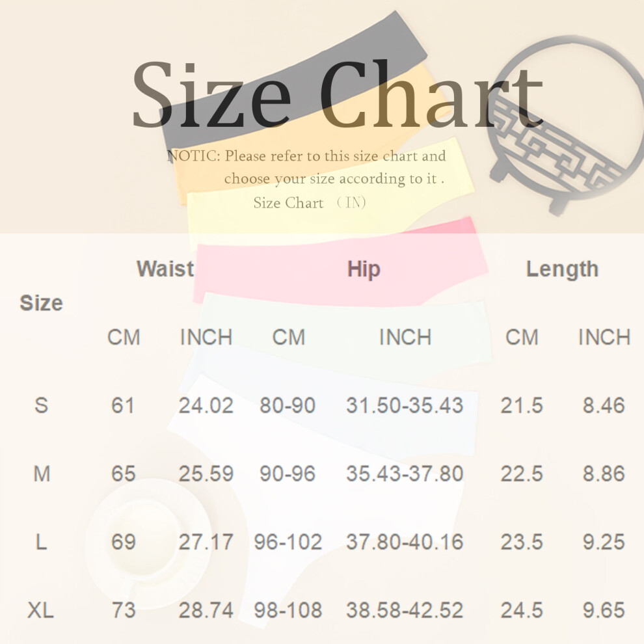Click the waist value 24.02 inches
644x644 pixels.
pos(206,405)
